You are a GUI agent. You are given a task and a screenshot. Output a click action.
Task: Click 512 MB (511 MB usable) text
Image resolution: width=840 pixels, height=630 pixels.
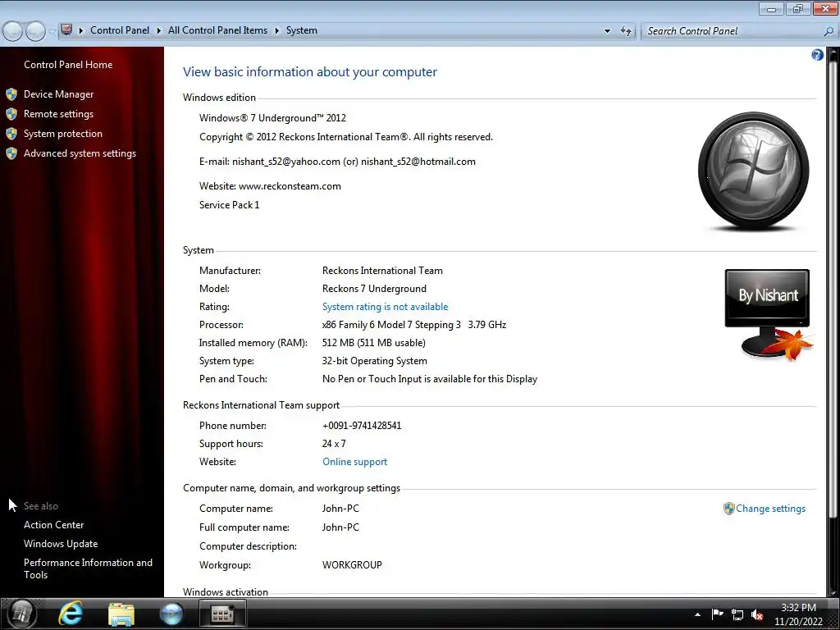pyautogui.click(x=374, y=343)
